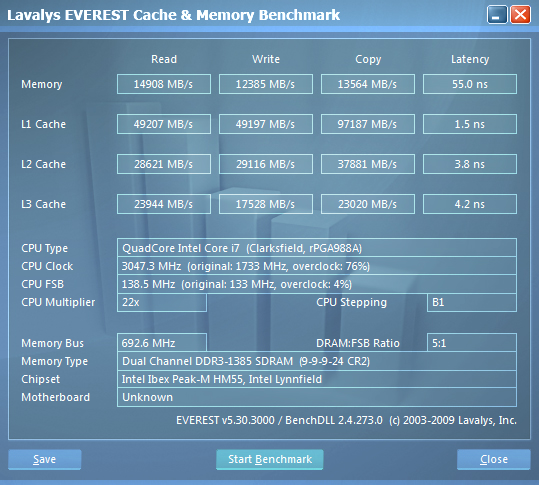Select L3 Cache Latency 4.2 ns
The image size is (543, 488).
coord(470,204)
